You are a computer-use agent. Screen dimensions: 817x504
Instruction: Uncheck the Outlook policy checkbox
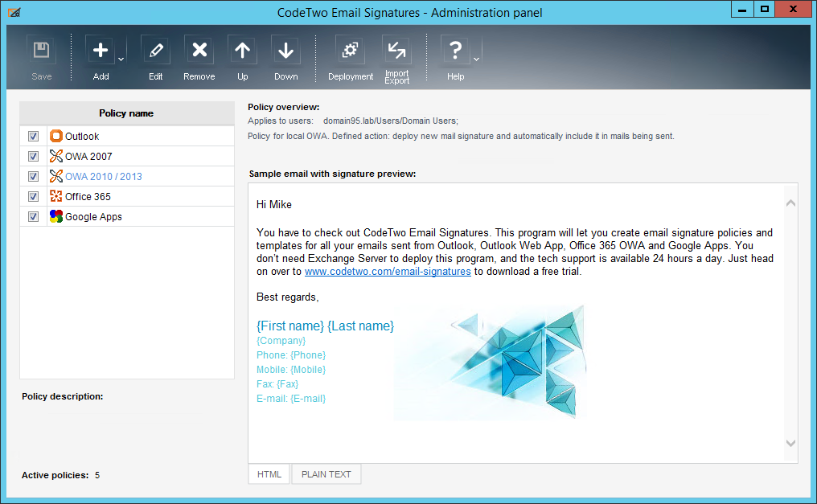point(33,137)
